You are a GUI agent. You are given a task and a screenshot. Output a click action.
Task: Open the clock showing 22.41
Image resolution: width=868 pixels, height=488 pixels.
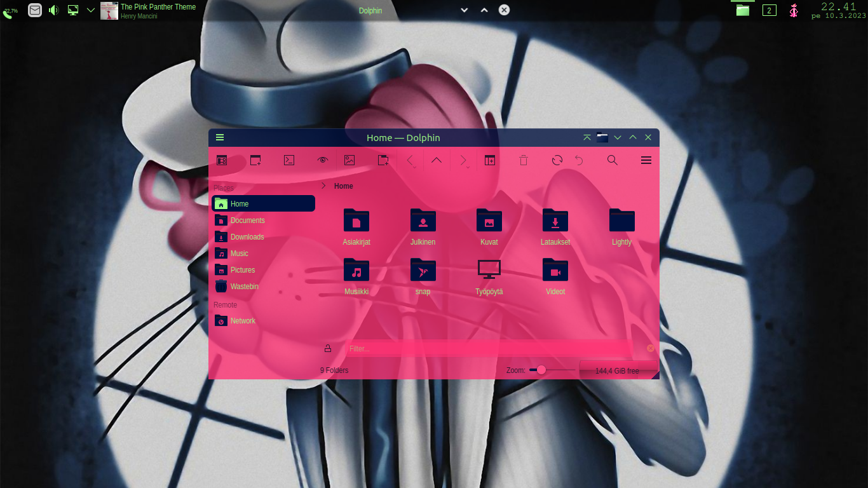click(839, 11)
